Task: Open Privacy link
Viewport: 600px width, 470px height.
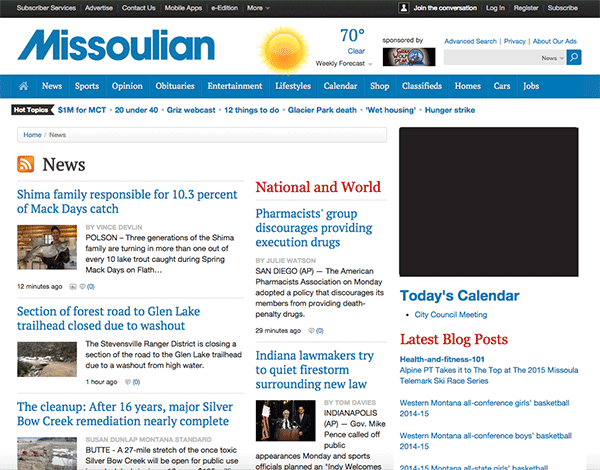Action: 515,41
